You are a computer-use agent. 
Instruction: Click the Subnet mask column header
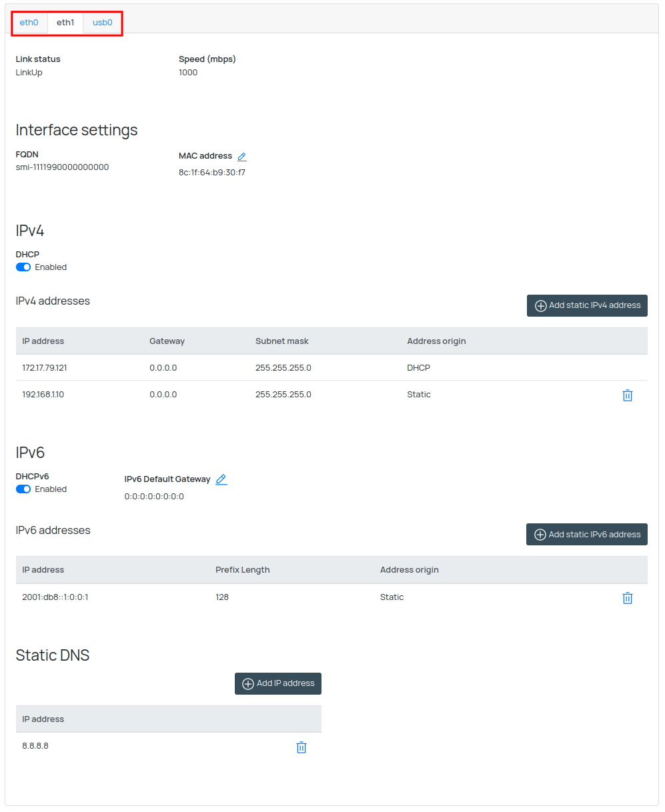(281, 341)
